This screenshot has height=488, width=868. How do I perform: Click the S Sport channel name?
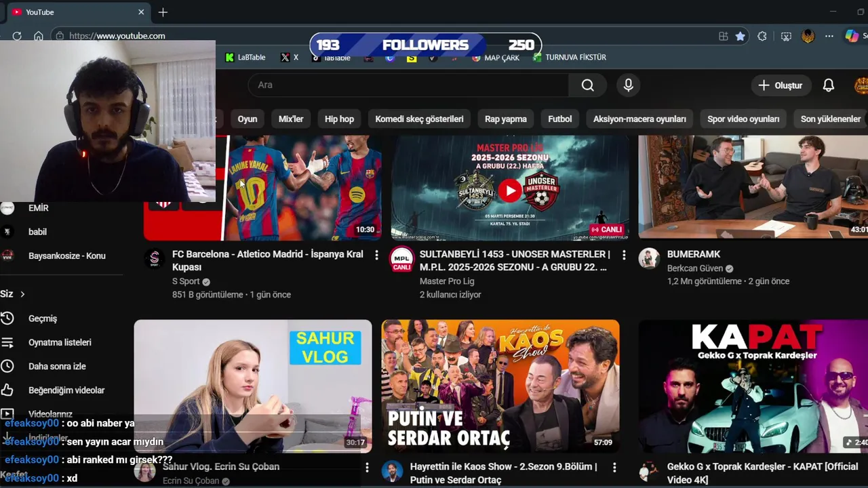(186, 281)
